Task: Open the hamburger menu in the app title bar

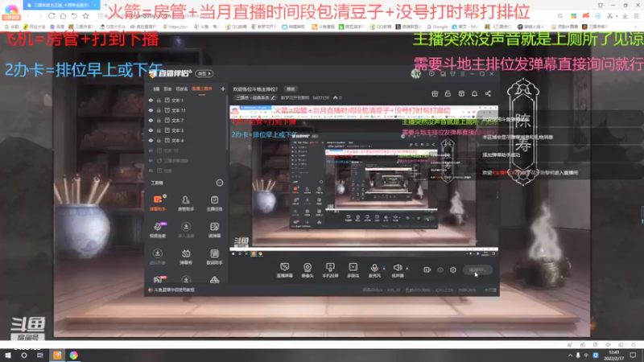Action: coord(462,74)
